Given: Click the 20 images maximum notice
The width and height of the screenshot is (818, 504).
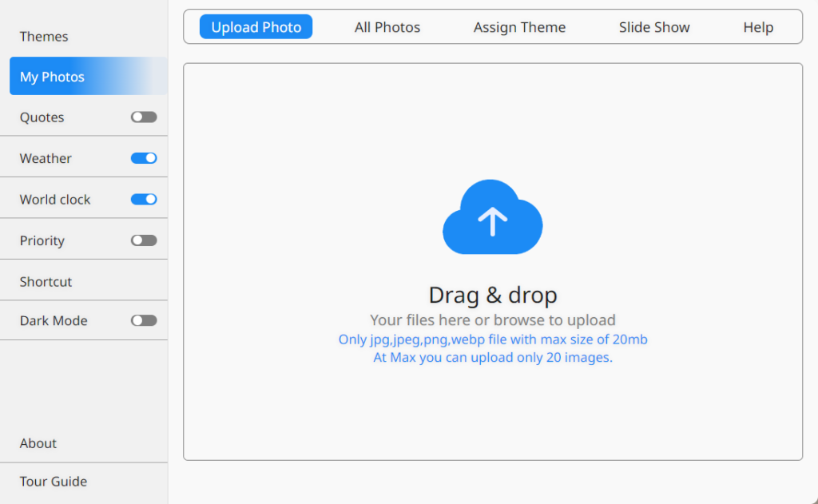Looking at the screenshot, I should pos(493,358).
